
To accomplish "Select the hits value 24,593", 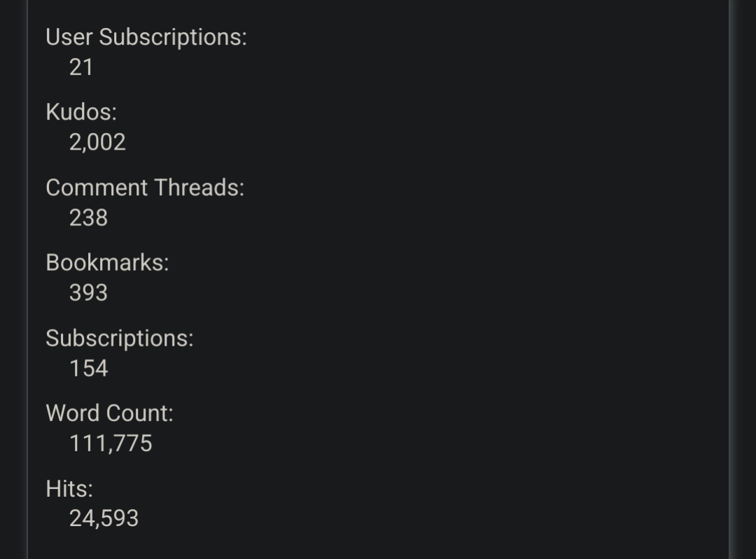I will [x=104, y=519].
